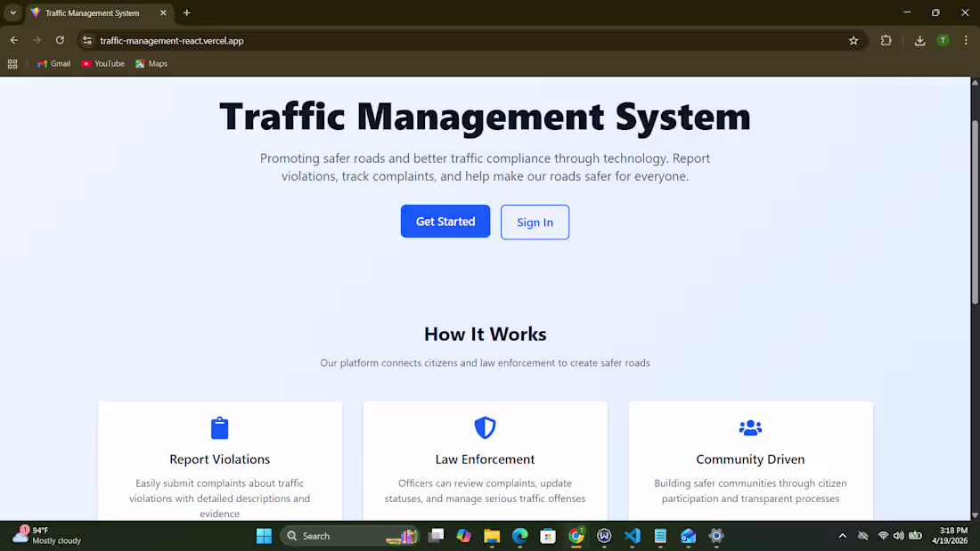Adjust the volume via the speaker icon
980x551 pixels.
point(899,535)
